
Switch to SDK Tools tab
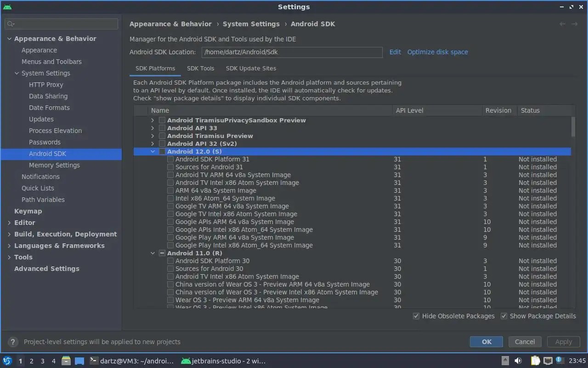201,68
